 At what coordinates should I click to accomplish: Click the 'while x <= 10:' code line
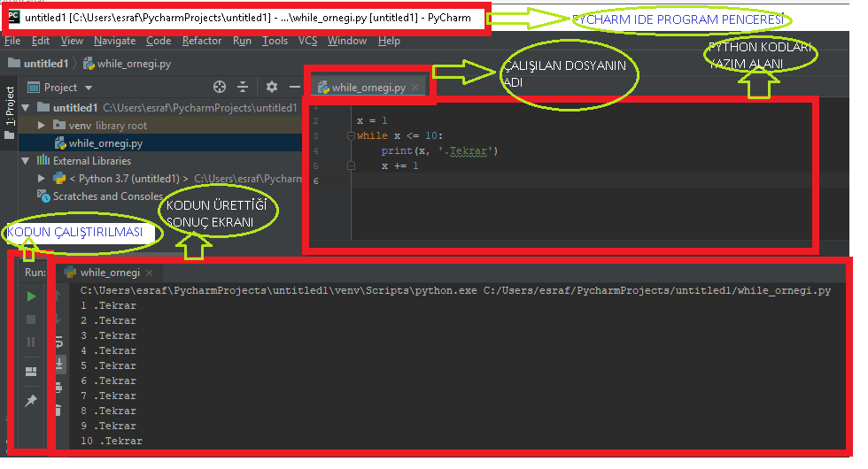coord(399,135)
